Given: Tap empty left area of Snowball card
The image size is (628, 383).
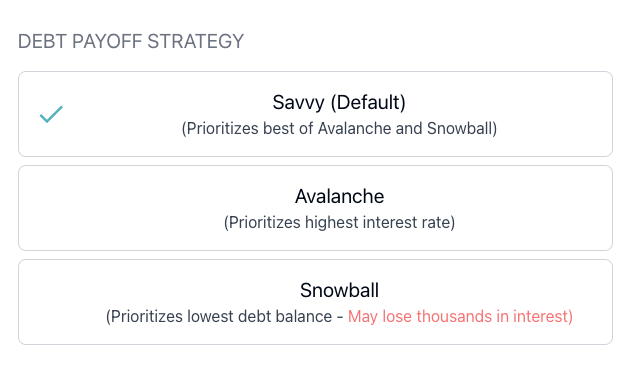Looking at the screenshot, I should (x=60, y=302).
